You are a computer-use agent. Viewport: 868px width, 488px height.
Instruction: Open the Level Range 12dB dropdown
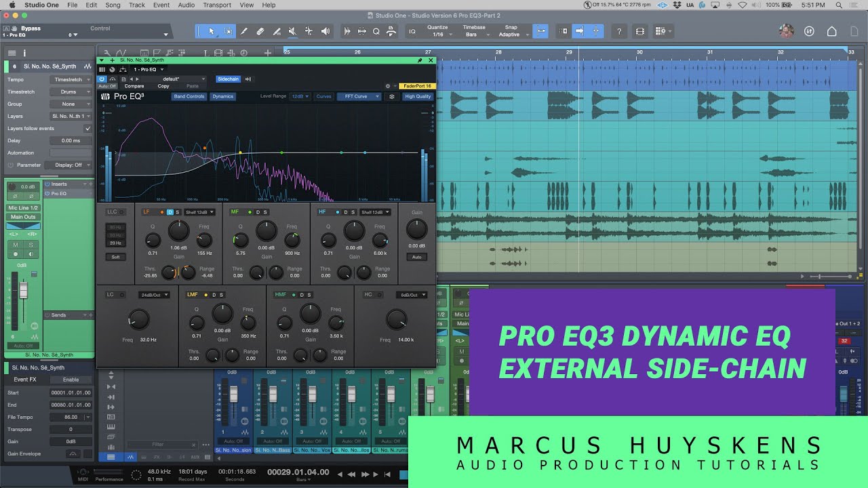[x=300, y=96]
